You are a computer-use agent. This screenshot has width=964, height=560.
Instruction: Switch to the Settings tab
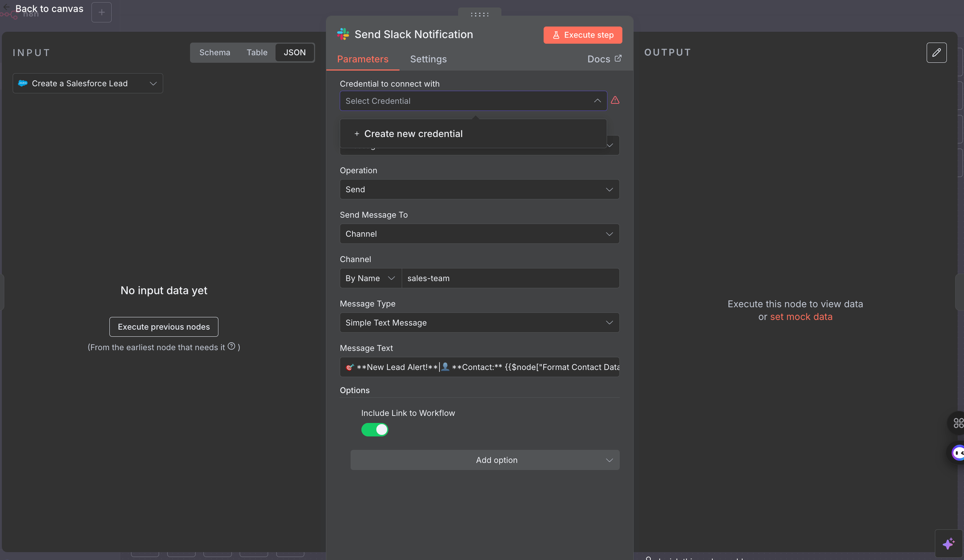coord(428,59)
